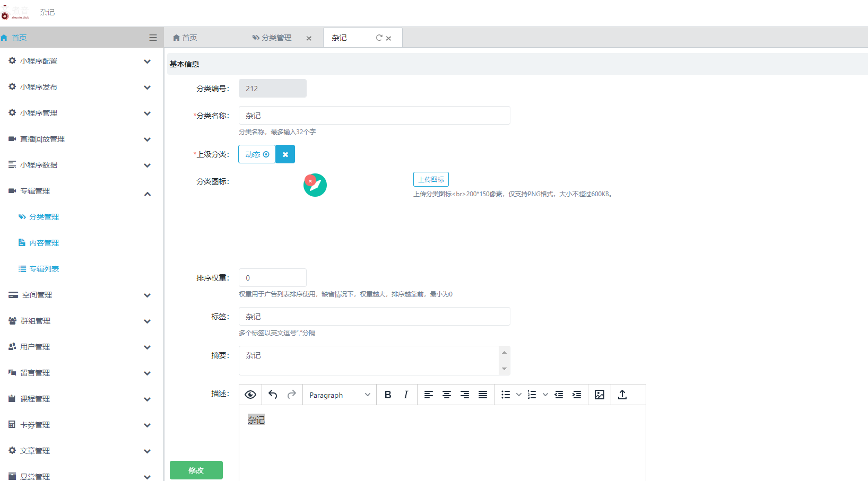
Task: Toggle italic formatting in description editor
Action: (406, 395)
